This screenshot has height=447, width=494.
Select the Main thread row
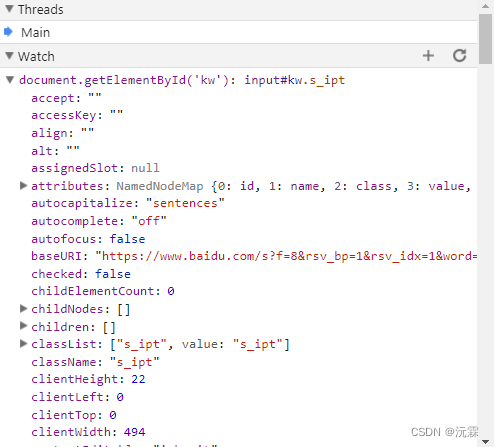click(238, 32)
